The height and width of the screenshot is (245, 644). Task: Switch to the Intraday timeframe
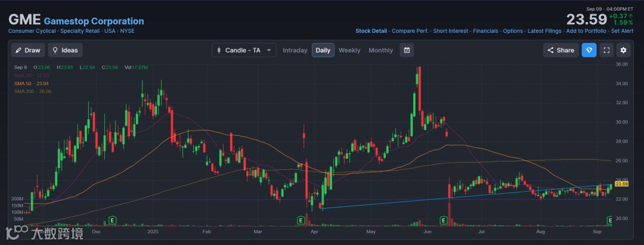pos(295,50)
